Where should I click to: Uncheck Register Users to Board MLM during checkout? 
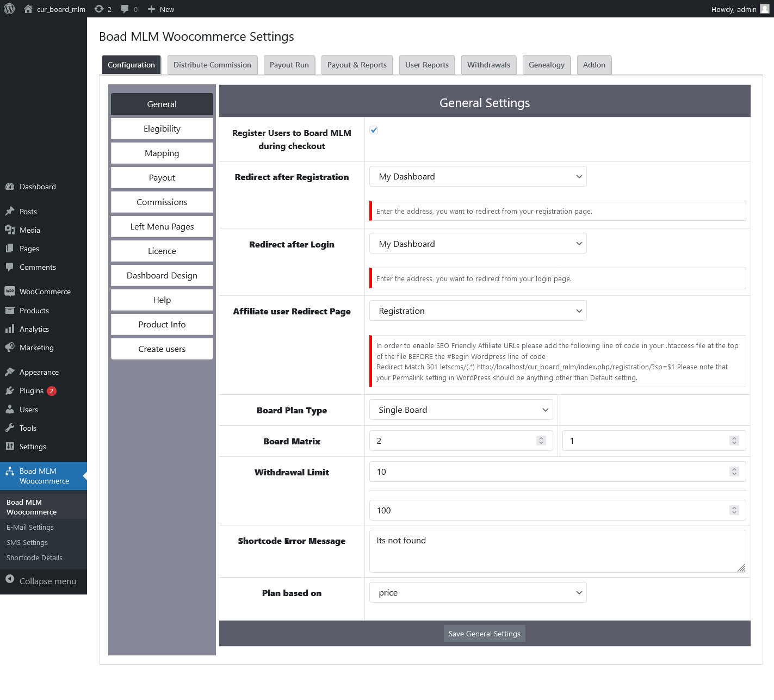point(374,130)
